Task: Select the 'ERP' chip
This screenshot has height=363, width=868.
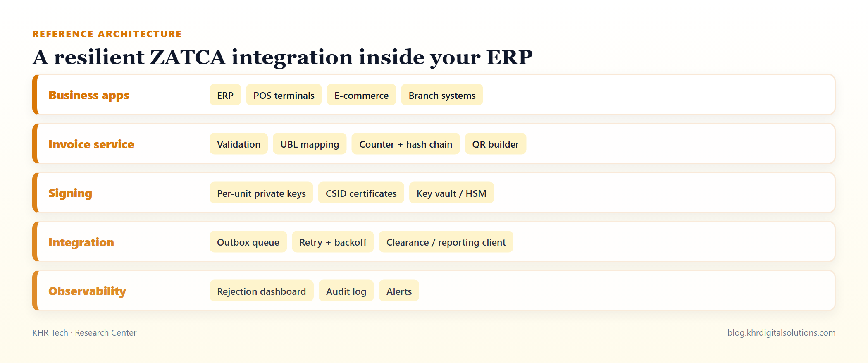Action: [225, 95]
